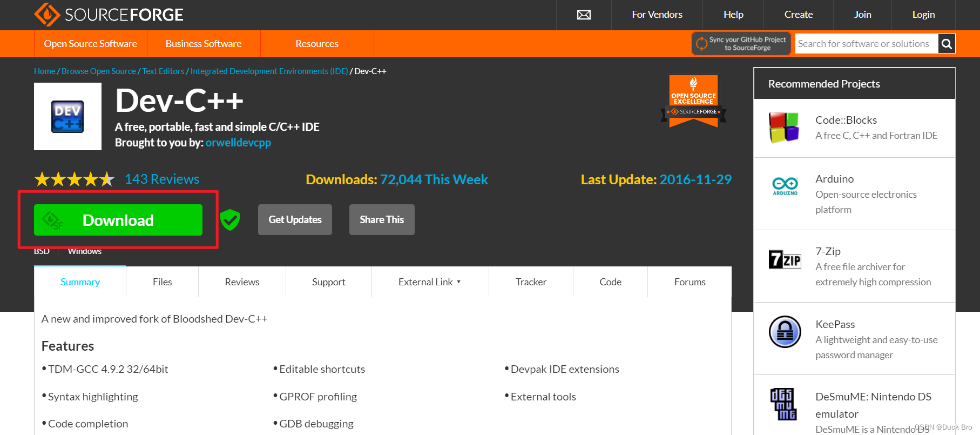Click the GPROF profiling feature text
980x435 pixels.
(318, 397)
